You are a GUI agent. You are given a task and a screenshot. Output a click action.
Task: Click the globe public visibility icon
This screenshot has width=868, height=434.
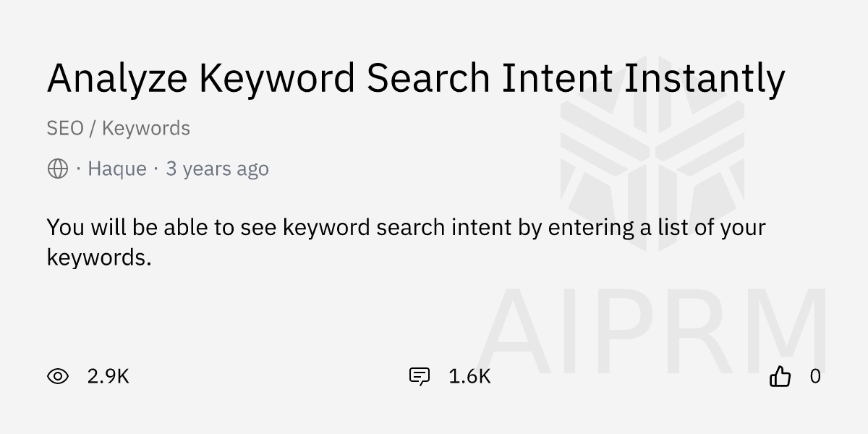[x=58, y=169]
